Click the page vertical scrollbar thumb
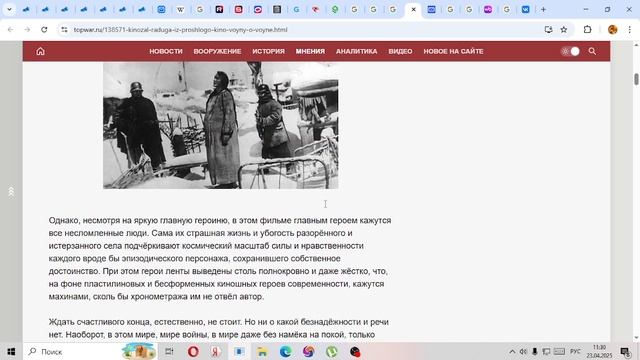 coord(636,79)
